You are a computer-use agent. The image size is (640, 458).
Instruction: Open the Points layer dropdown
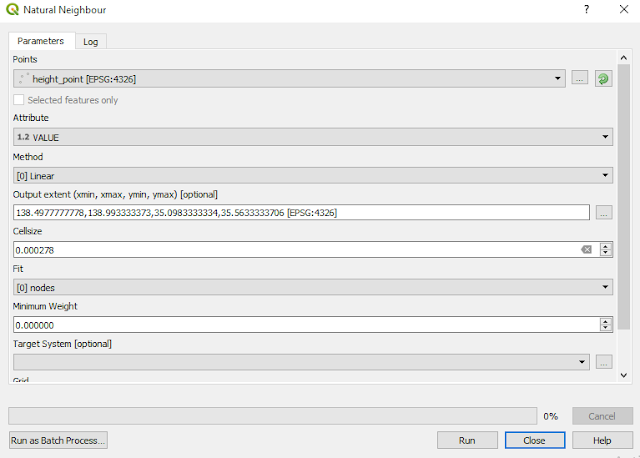pyautogui.click(x=289, y=78)
